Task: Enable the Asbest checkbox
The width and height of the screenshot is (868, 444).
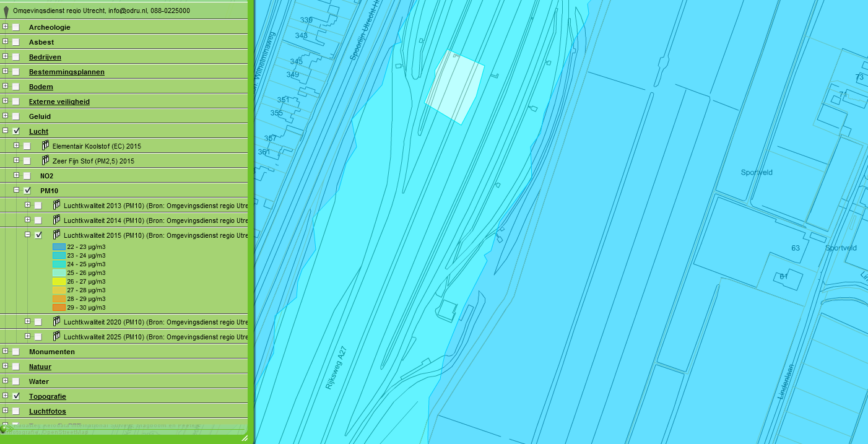Action: [x=16, y=42]
